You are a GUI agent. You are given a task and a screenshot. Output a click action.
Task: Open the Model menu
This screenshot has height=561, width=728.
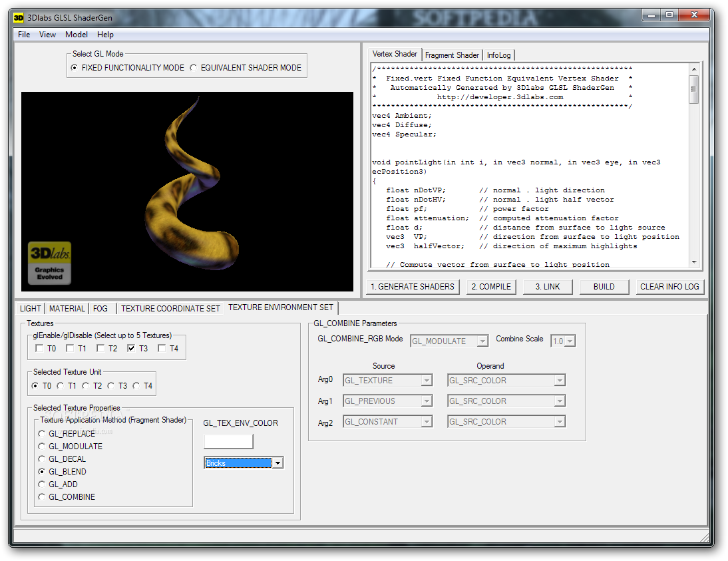pos(76,35)
